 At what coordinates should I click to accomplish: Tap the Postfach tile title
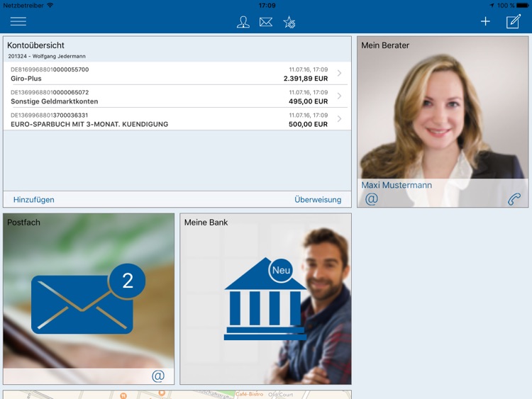23,223
